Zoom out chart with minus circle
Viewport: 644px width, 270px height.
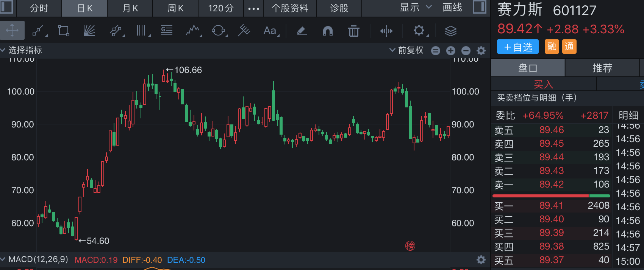tap(466, 51)
